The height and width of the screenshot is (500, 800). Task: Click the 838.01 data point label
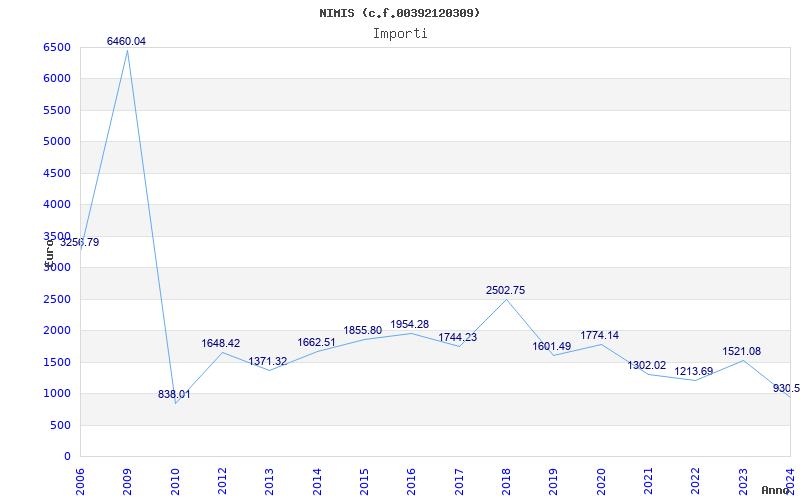coord(174,394)
